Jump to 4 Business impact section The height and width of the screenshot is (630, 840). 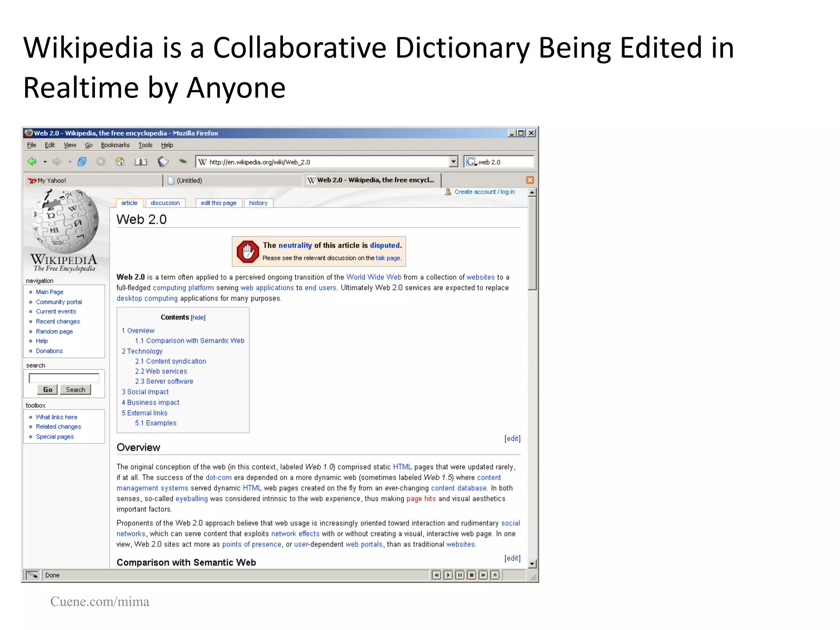[x=150, y=402]
